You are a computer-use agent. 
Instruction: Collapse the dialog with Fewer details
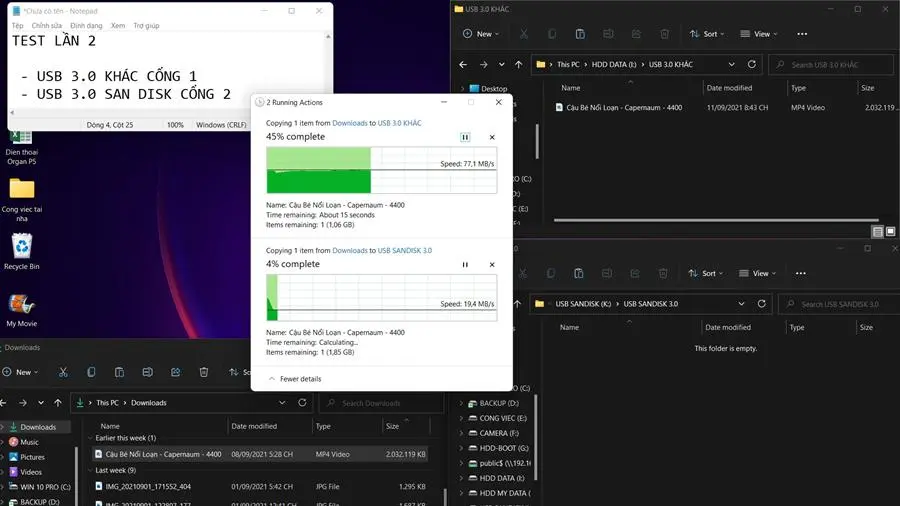click(295, 379)
